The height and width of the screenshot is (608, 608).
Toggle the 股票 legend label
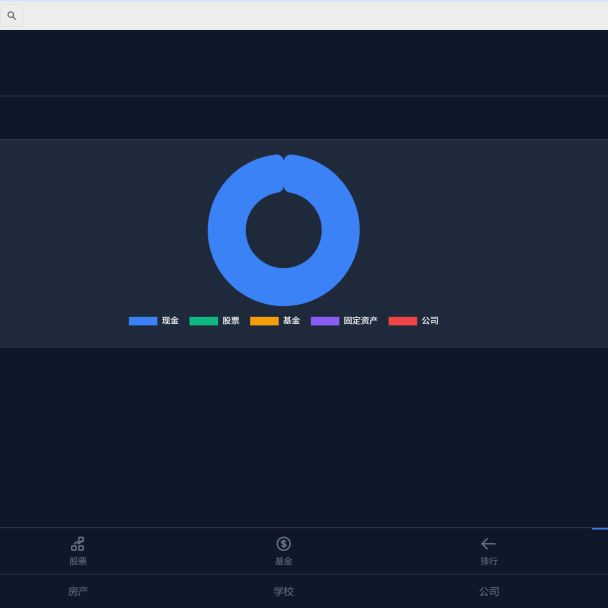coord(231,321)
